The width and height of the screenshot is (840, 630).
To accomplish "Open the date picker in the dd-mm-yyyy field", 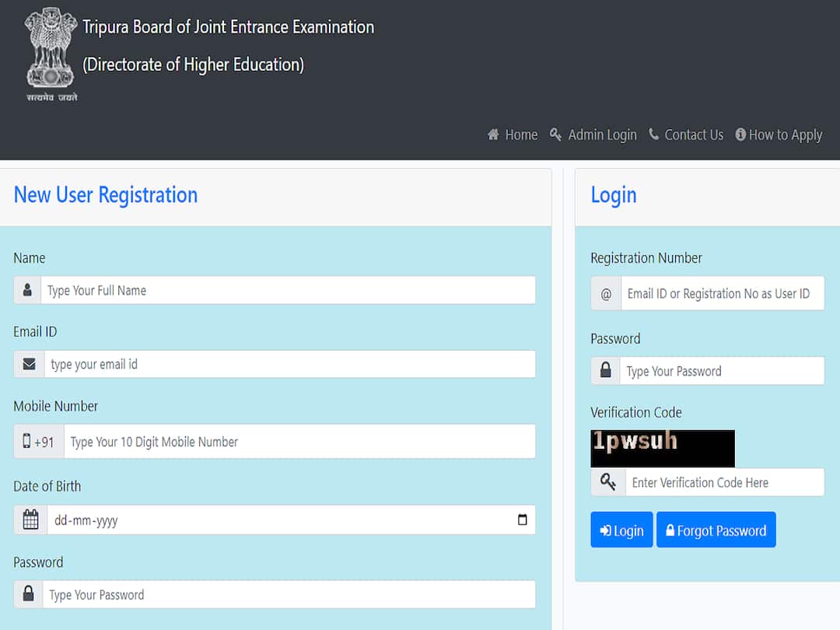I will (522, 520).
